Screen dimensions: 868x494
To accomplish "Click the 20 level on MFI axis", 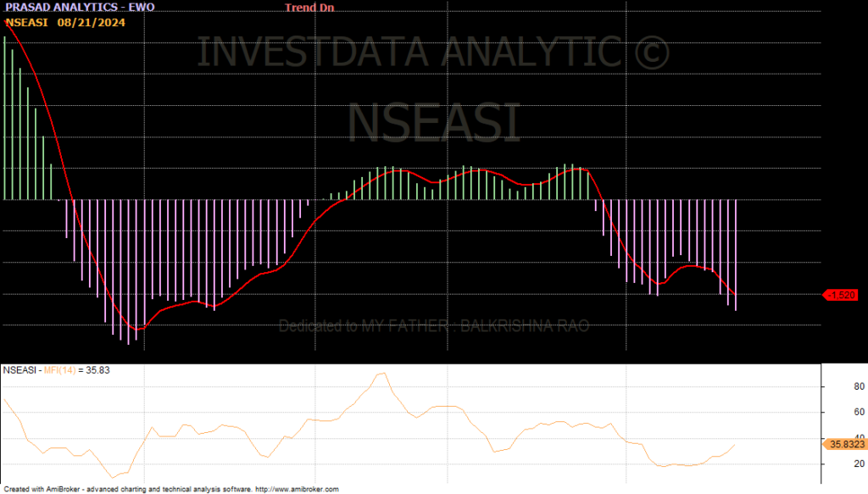I will pyautogui.click(x=834, y=463).
